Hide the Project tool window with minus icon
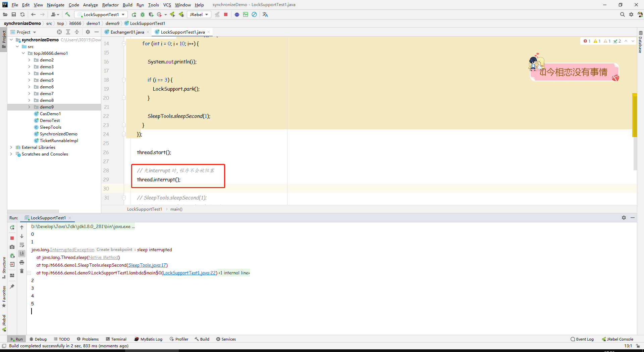This screenshot has height=352, width=644. 97,32
